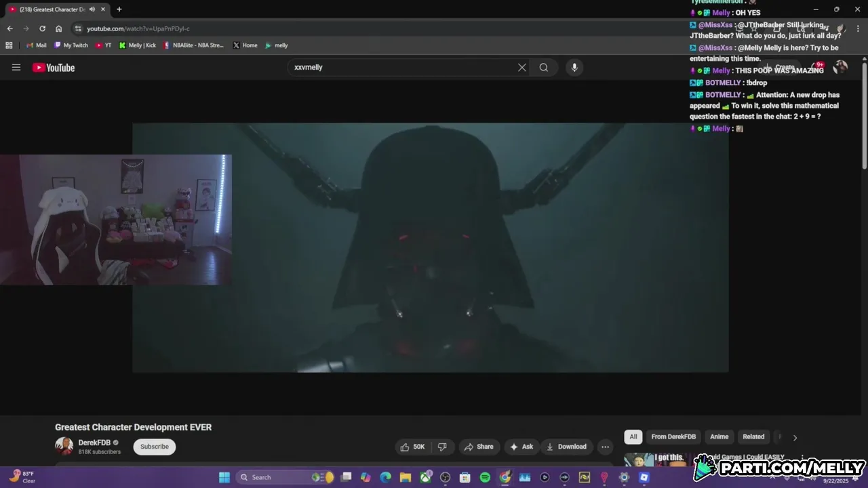Image resolution: width=868 pixels, height=488 pixels.
Task: Open Task View from taskbar
Action: click(346, 477)
